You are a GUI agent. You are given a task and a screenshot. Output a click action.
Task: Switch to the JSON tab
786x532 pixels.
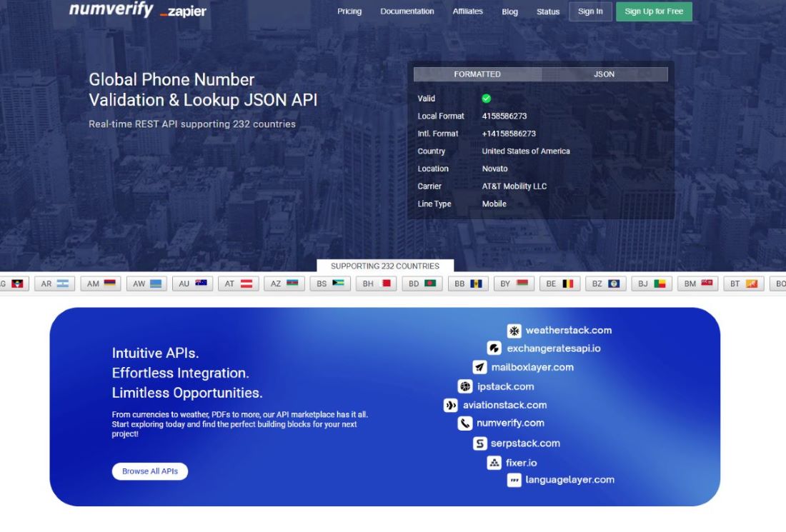pyautogui.click(x=604, y=74)
